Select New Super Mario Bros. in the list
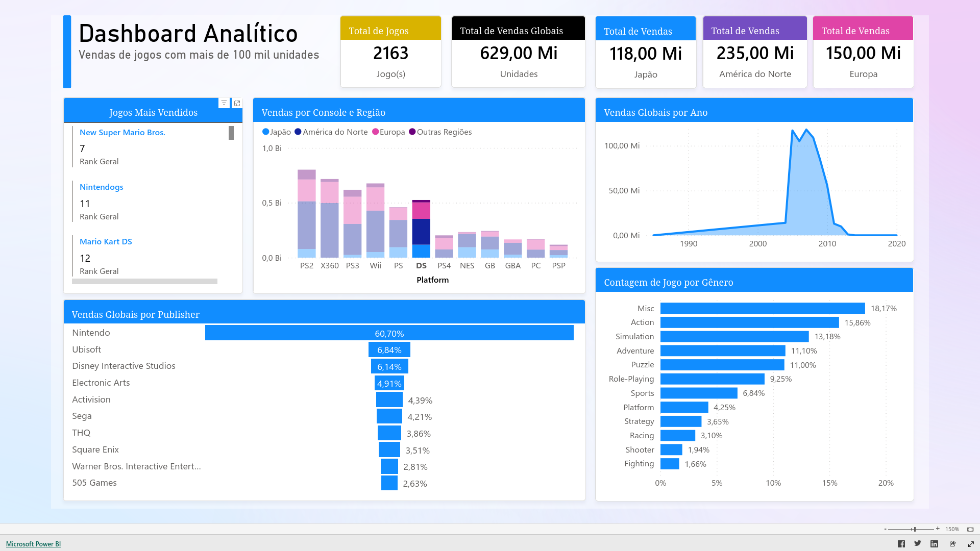The height and width of the screenshot is (551, 980). (x=122, y=132)
